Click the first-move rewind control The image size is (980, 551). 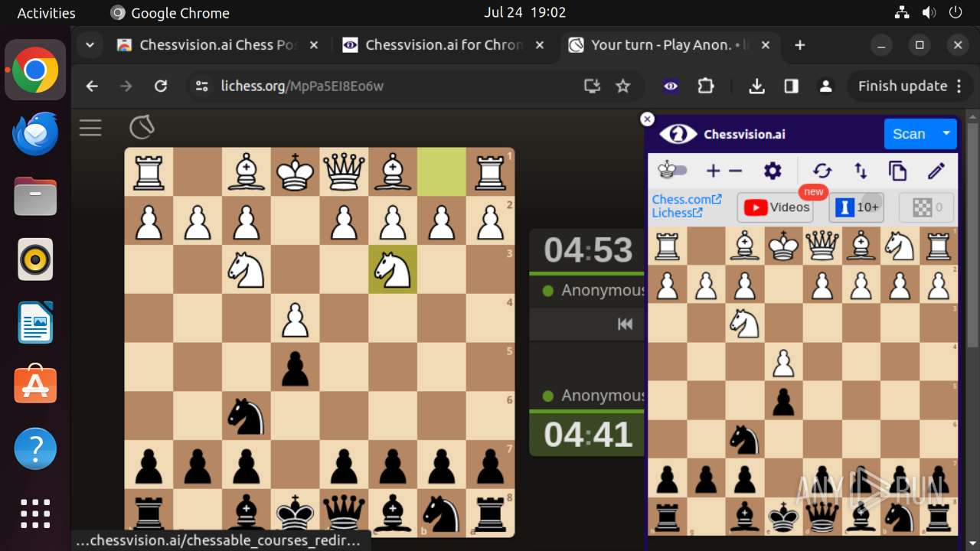[x=626, y=324]
